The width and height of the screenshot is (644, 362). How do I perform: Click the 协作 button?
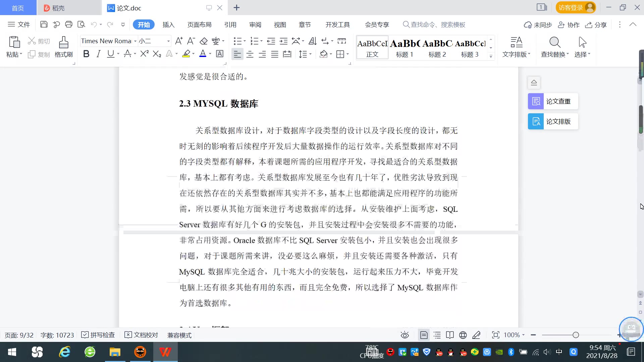pyautogui.click(x=569, y=25)
